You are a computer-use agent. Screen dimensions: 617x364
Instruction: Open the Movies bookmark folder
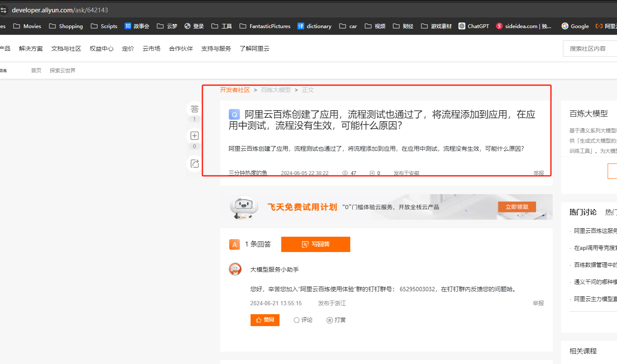[27, 26]
